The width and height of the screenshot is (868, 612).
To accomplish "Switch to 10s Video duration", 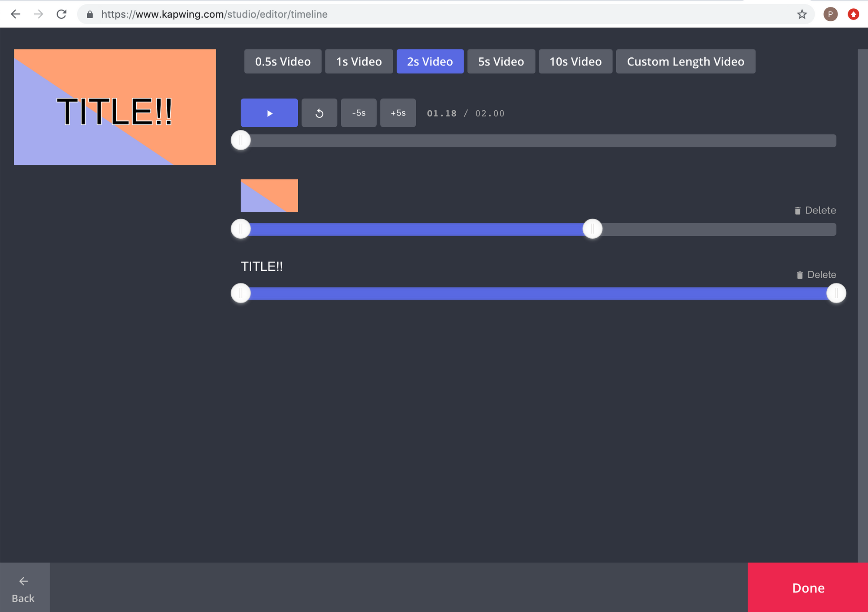I will tap(575, 62).
